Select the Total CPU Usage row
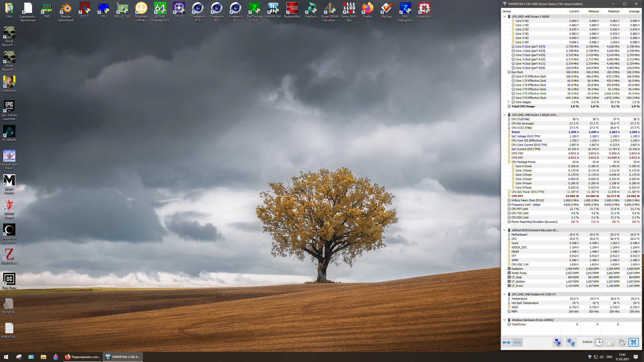The image size is (644, 362). (523, 106)
